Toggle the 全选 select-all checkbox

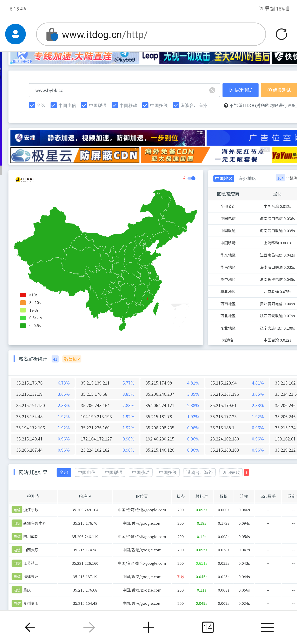(x=32, y=105)
